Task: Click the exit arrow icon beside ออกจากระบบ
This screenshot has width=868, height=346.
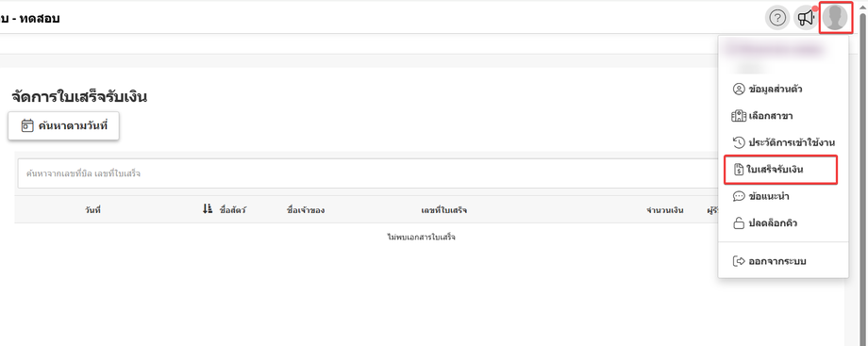Action: [739, 261]
